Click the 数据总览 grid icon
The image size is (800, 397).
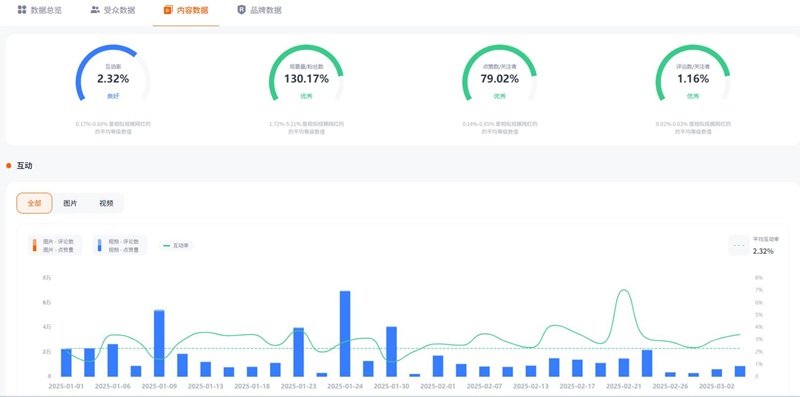point(21,10)
